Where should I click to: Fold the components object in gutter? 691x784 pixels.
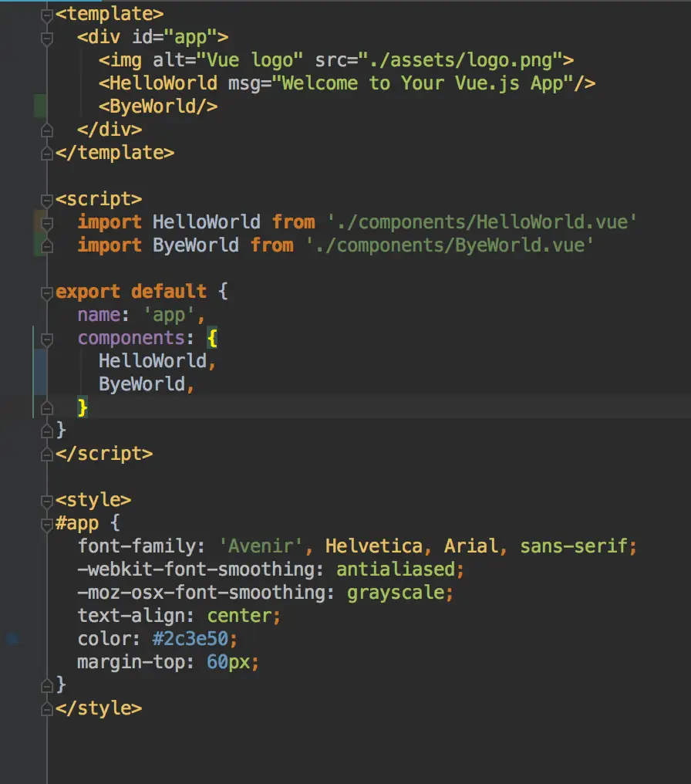tap(47, 338)
